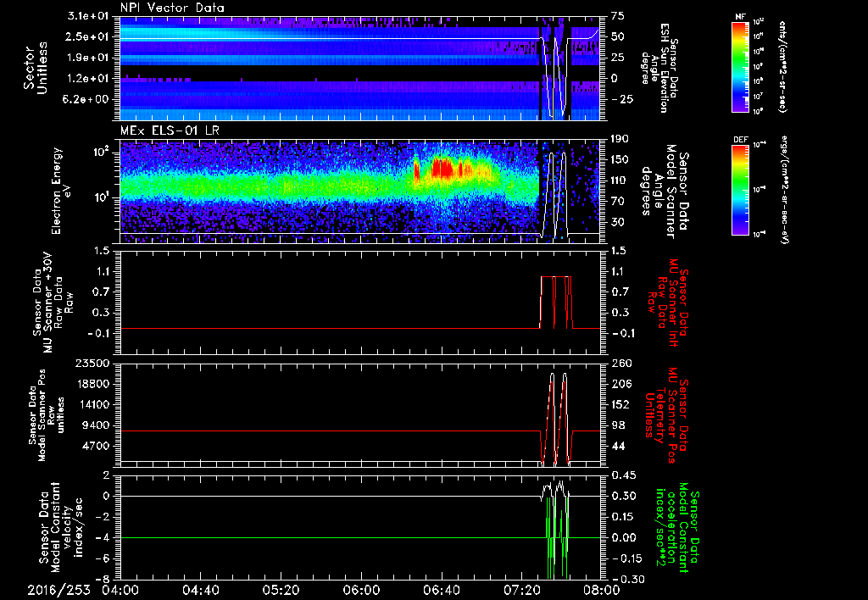The height and width of the screenshot is (600, 868).
Task: Click the 190 scanner angle tick label
Action: point(620,138)
